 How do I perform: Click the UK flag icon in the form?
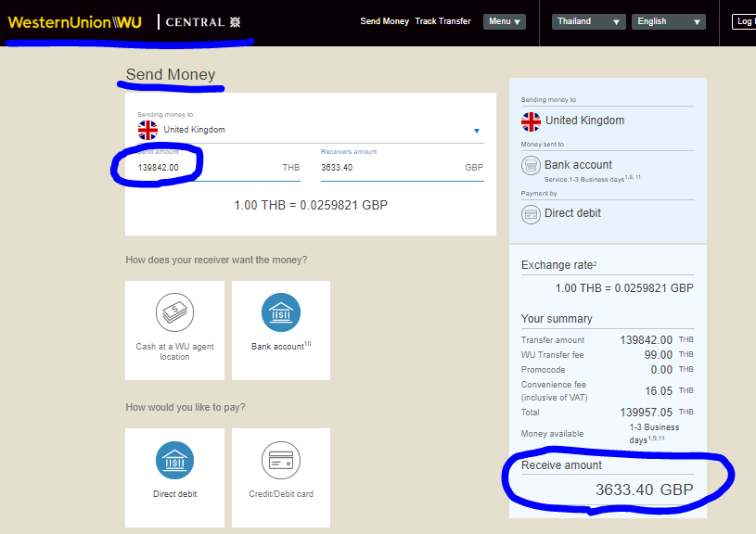(147, 130)
